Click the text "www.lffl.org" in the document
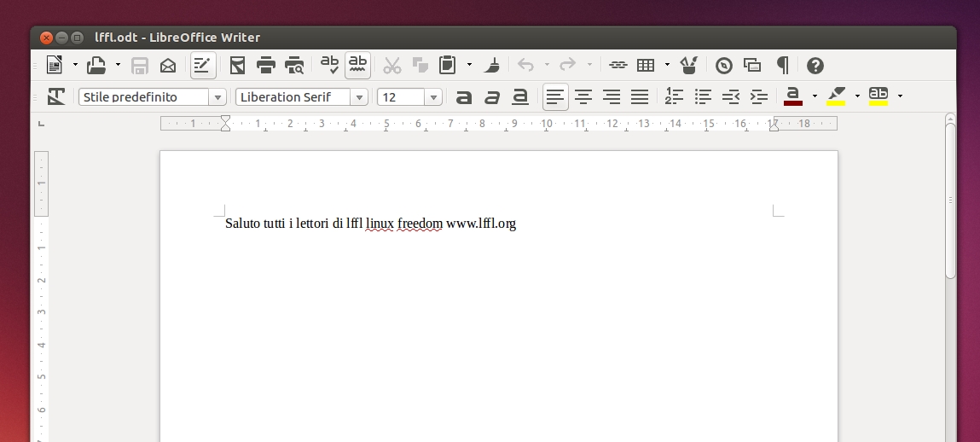This screenshot has height=442, width=980. 481,224
